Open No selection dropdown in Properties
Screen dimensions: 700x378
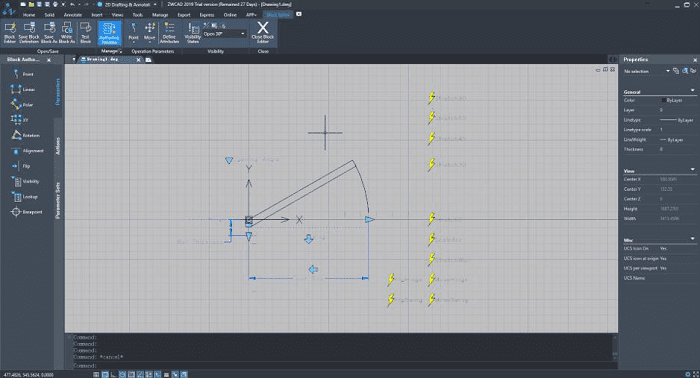[x=646, y=71]
